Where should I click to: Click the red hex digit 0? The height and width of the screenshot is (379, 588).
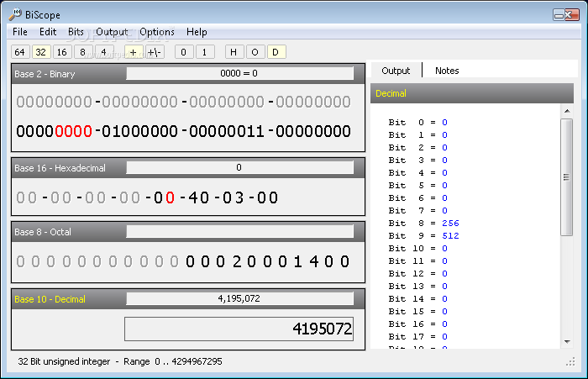[170, 197]
